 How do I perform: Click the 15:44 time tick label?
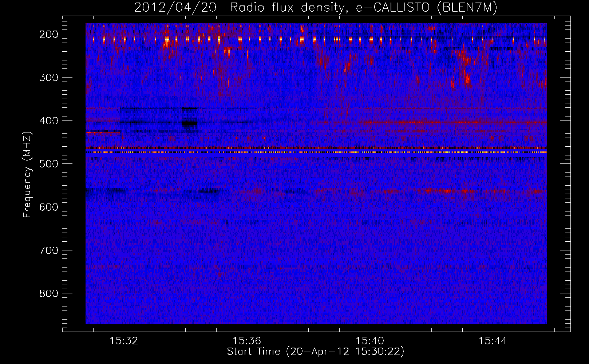pos(493,341)
